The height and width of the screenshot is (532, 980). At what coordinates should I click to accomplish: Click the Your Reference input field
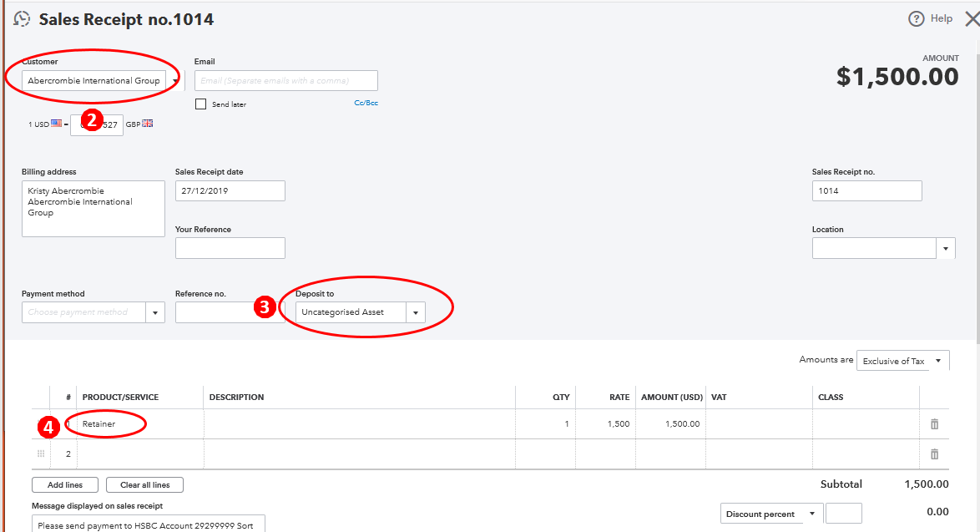[x=230, y=247]
